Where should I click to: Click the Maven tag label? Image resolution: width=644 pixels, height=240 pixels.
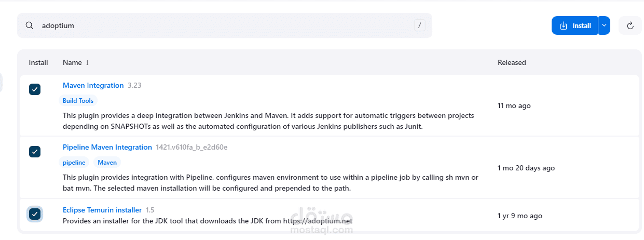(107, 163)
